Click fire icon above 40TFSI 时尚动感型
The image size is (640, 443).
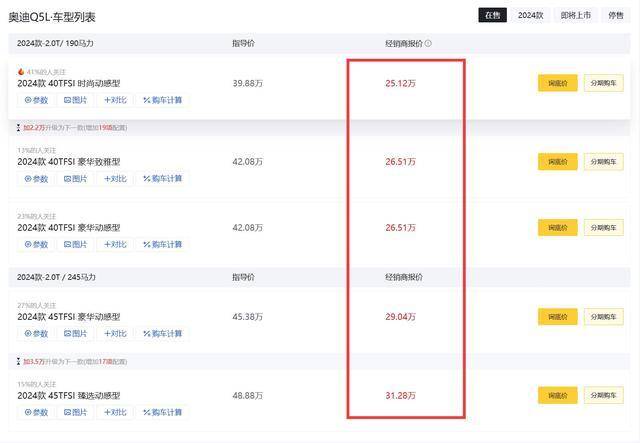tap(21, 72)
